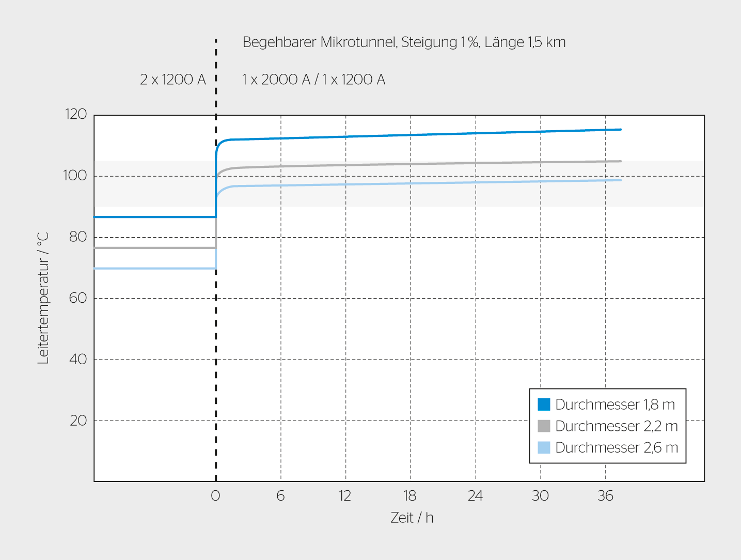Click the y-axis tick label 100
This screenshot has height=560, width=741.
[75, 176]
